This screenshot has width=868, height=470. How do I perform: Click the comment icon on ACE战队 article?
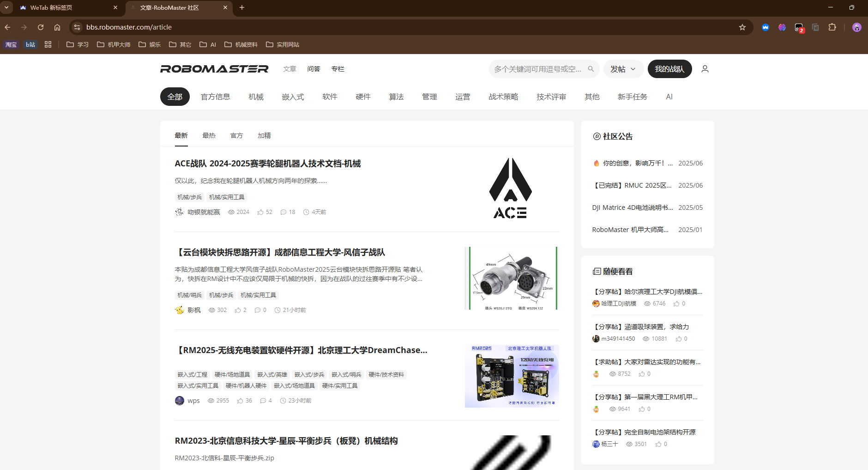(x=283, y=212)
